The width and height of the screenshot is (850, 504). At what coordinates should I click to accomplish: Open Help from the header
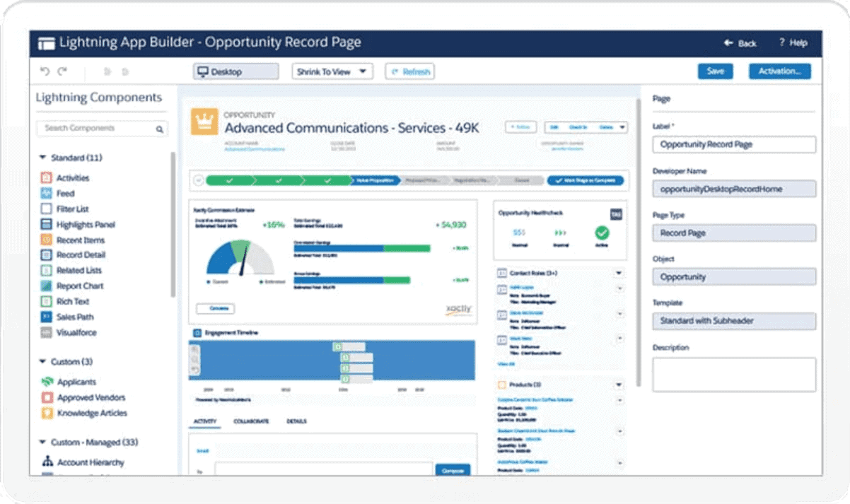coord(793,43)
